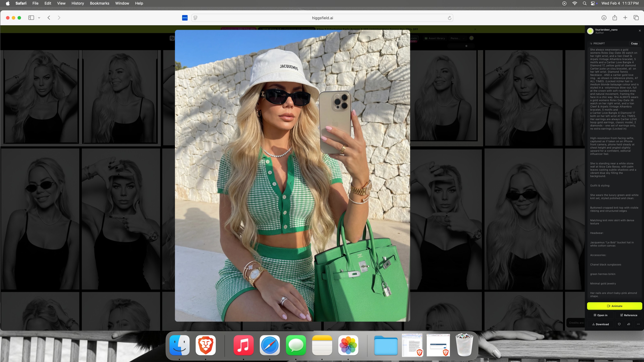Like the image with the heart icon
The image size is (644, 362).
click(x=619, y=324)
